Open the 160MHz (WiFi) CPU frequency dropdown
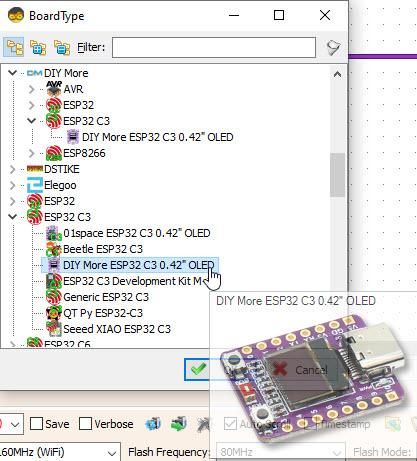 coord(59,452)
